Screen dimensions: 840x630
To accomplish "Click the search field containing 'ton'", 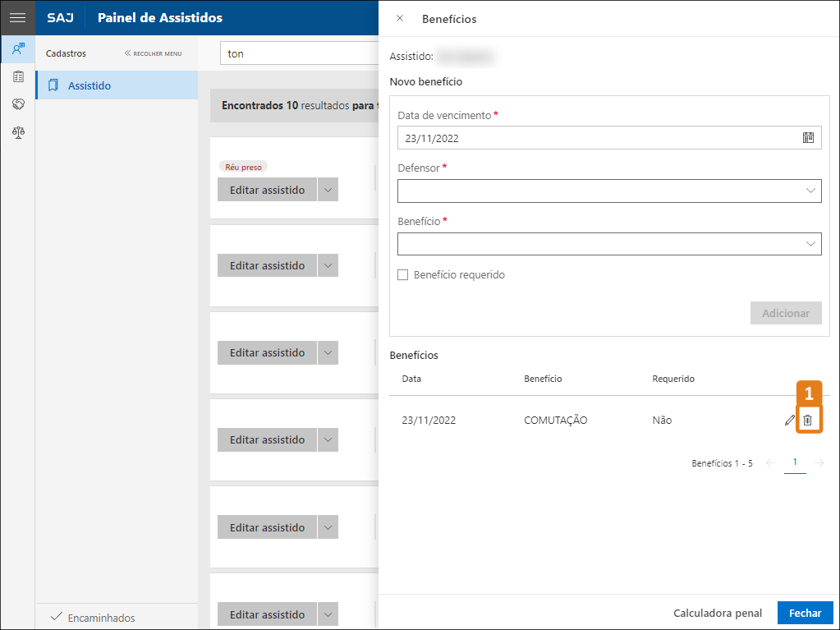I will click(300, 53).
